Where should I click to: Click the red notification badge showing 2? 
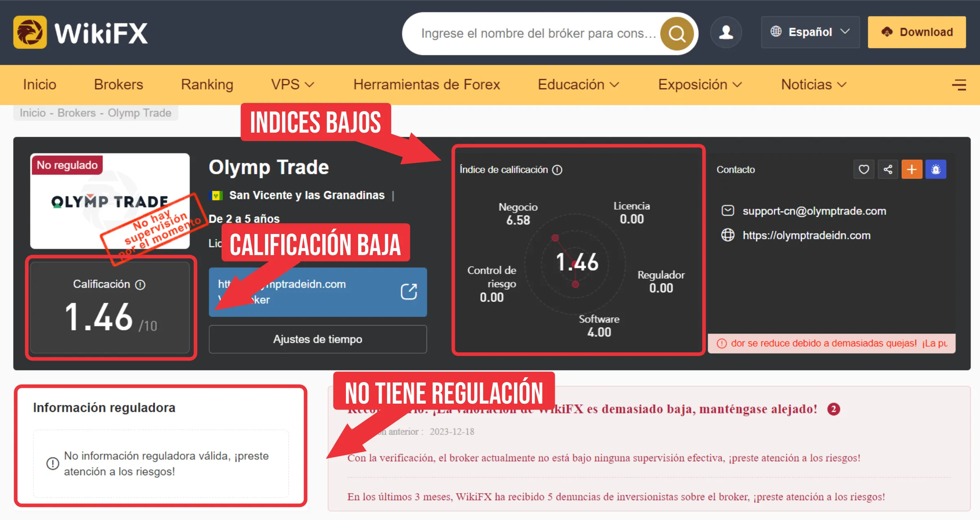tap(833, 409)
